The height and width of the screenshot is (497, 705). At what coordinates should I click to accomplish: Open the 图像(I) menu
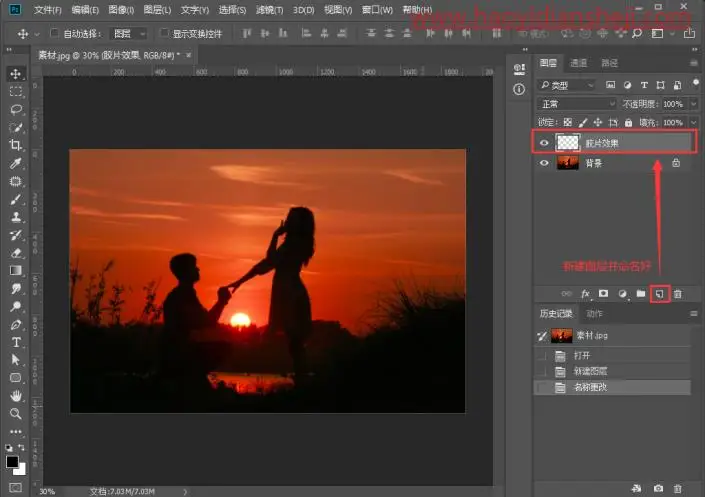pos(121,9)
